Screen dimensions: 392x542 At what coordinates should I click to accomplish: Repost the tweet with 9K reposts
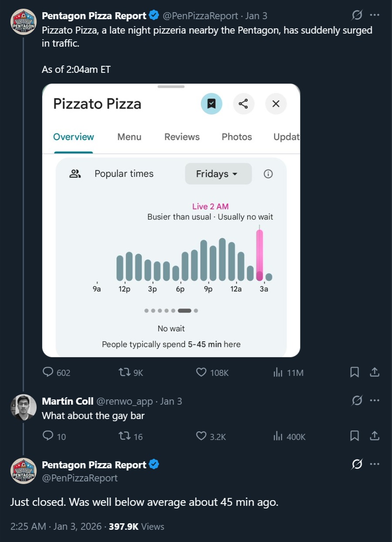pyautogui.click(x=131, y=372)
